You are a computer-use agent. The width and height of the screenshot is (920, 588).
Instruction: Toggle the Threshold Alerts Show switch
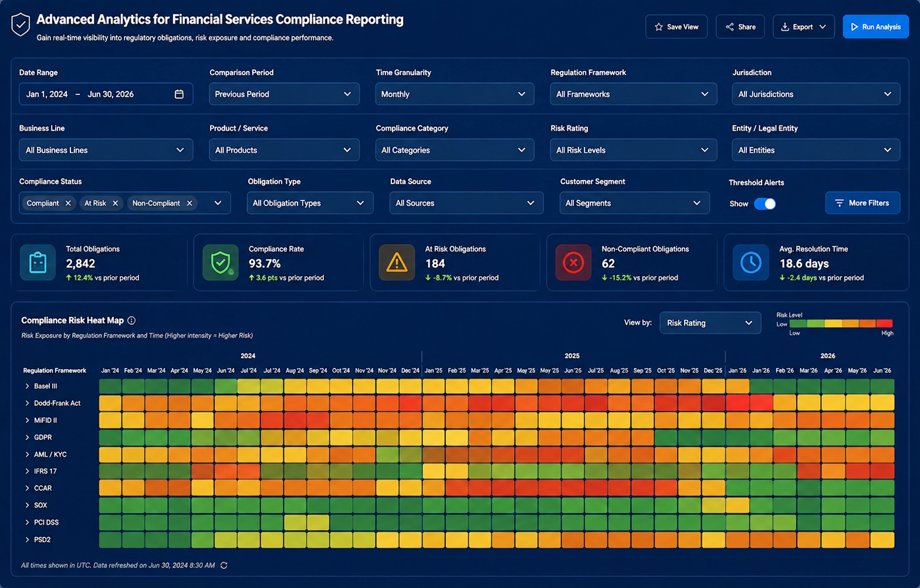click(765, 204)
